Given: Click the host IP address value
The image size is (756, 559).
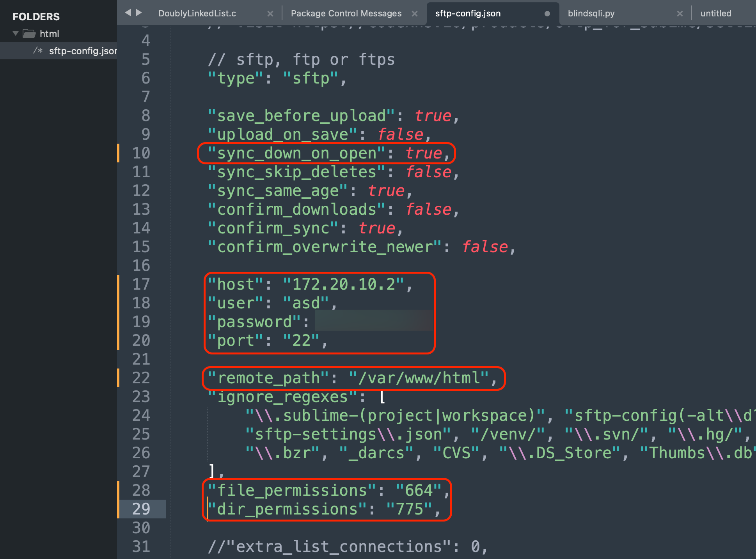Looking at the screenshot, I should pyautogui.click(x=343, y=284).
